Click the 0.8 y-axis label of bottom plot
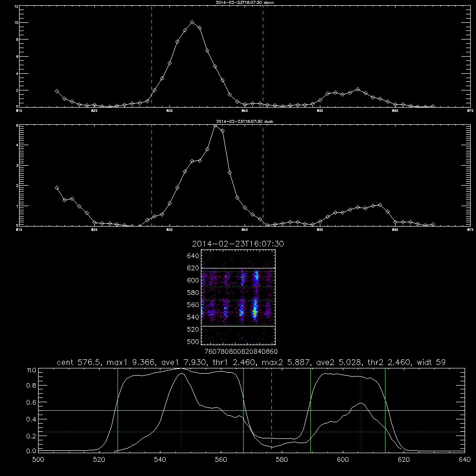This screenshot has width=476, height=476. tap(31, 386)
